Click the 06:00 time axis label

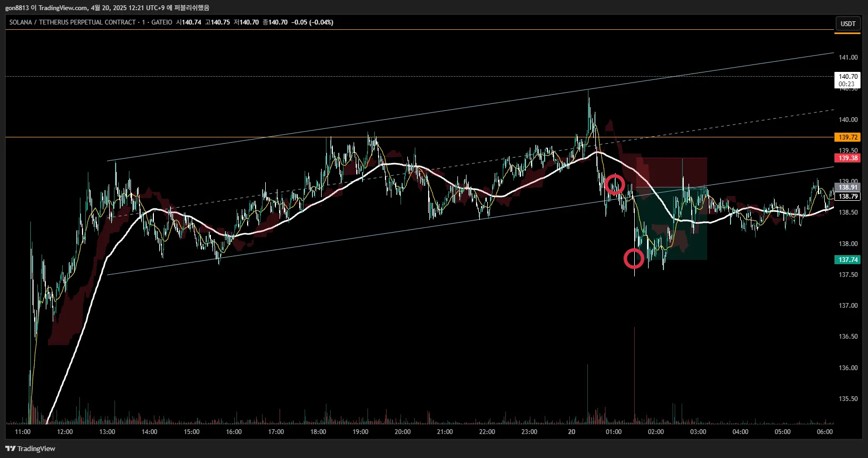(825, 432)
